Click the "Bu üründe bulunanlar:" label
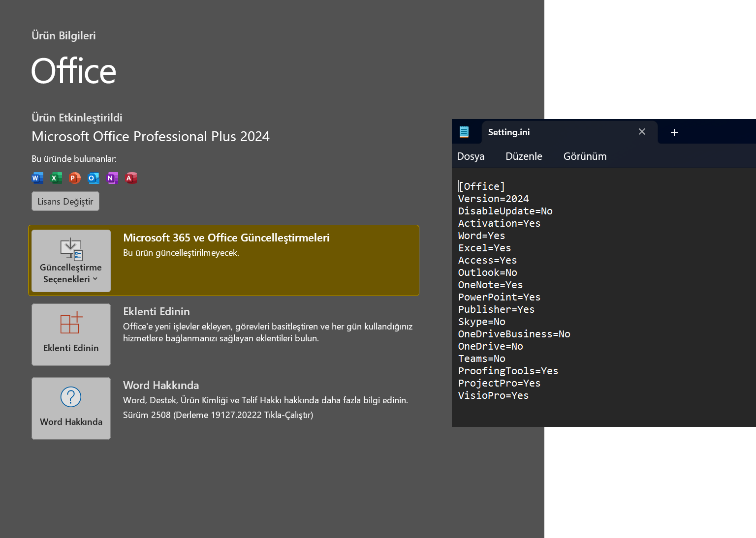756x538 pixels. click(74, 159)
